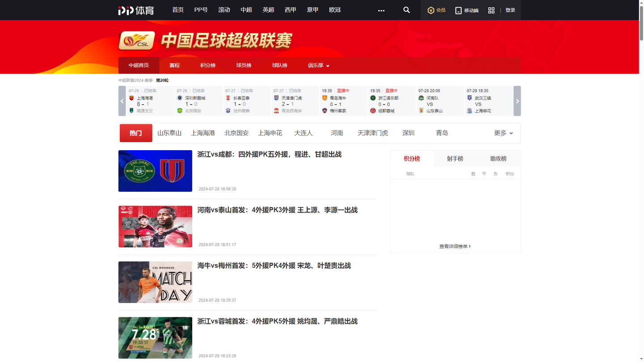Click the 青岛海牛 team crest

(x=325, y=98)
